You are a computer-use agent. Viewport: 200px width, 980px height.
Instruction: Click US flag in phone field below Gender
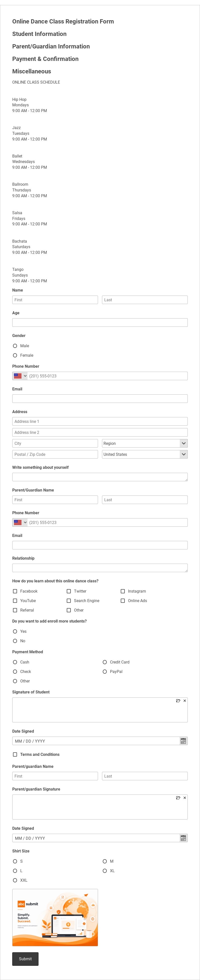17,376
